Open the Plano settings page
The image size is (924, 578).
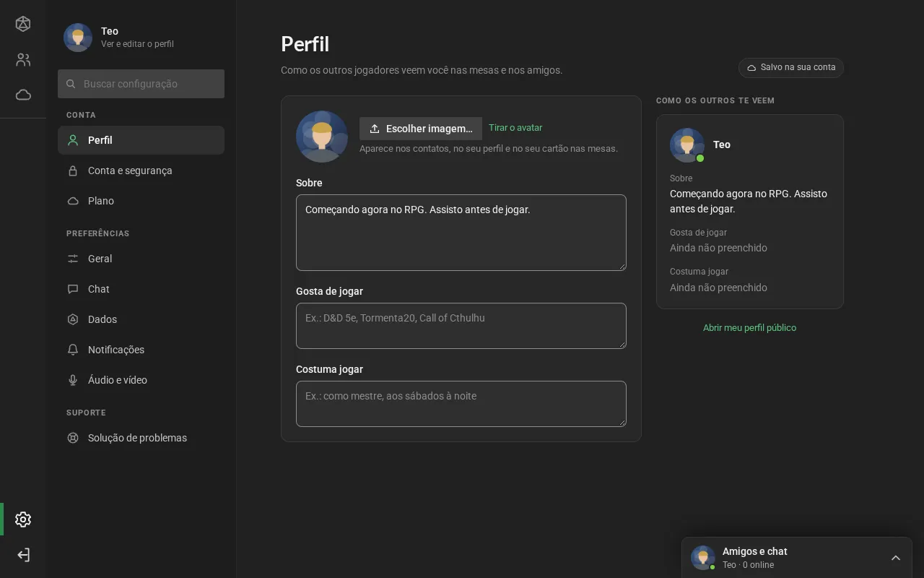[141, 201]
